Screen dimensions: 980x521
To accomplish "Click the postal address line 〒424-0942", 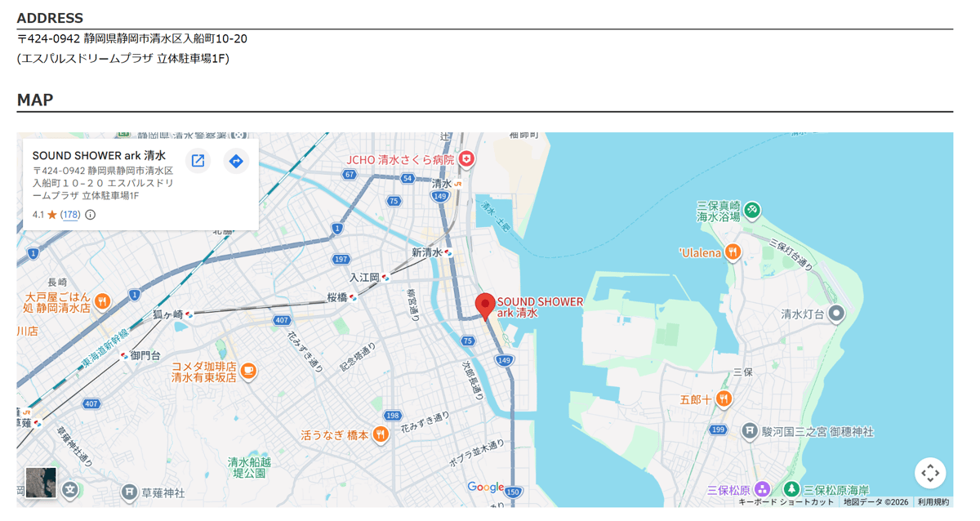I will [x=132, y=38].
